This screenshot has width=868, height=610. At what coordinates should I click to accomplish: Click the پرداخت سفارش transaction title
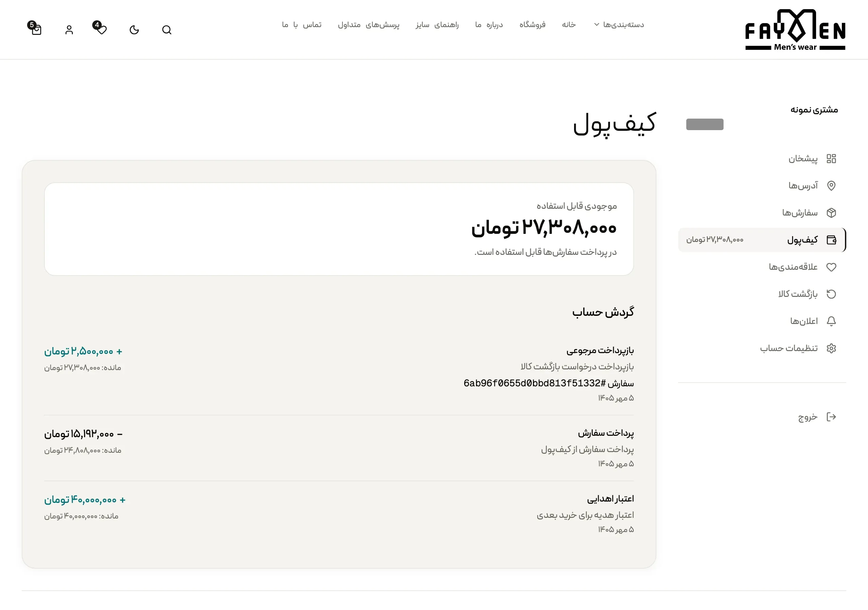[606, 433]
